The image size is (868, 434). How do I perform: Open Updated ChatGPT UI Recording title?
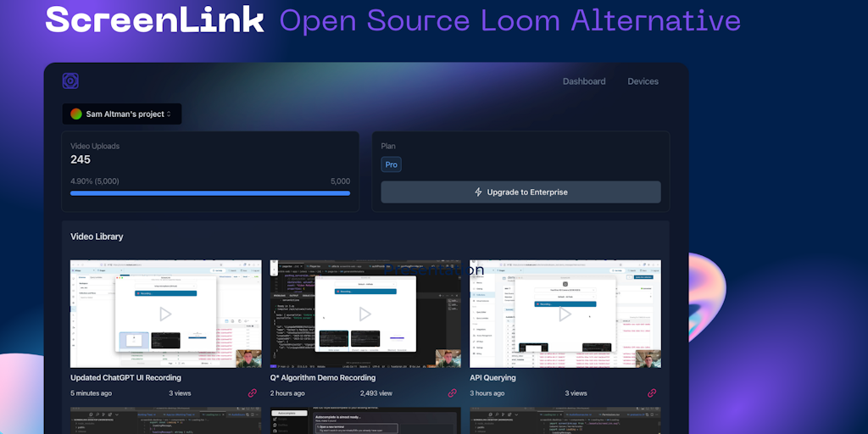point(125,377)
